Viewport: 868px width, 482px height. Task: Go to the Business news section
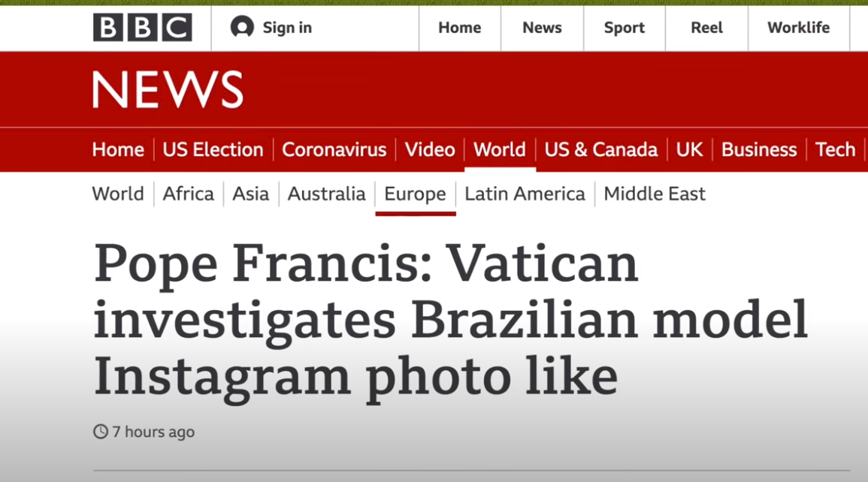point(759,149)
